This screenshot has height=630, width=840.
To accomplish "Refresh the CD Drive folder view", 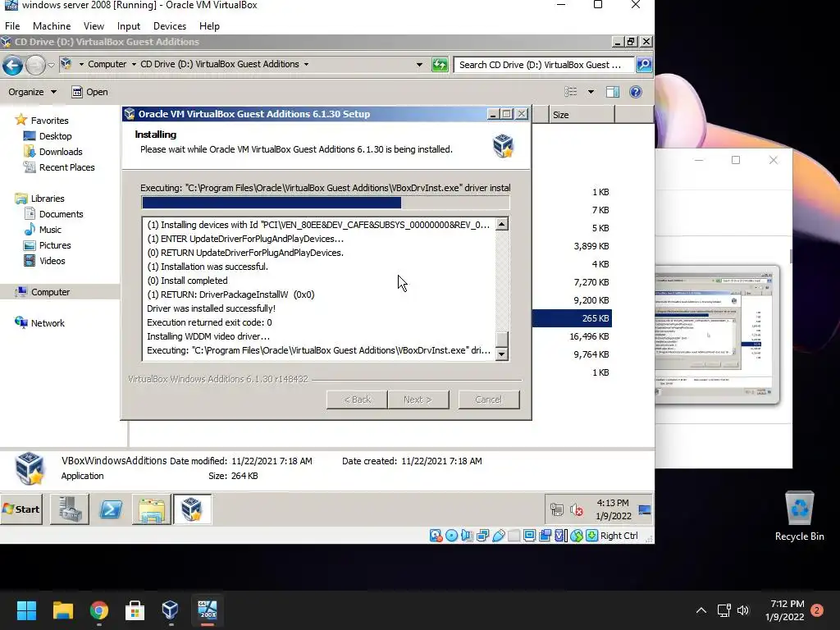I will (440, 65).
